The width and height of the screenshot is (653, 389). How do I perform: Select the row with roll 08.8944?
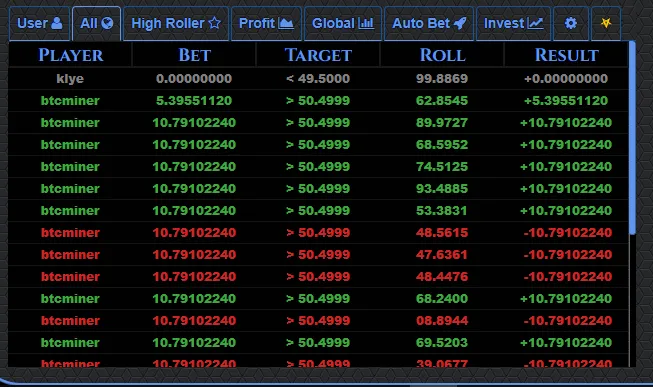pyautogui.click(x=318, y=321)
